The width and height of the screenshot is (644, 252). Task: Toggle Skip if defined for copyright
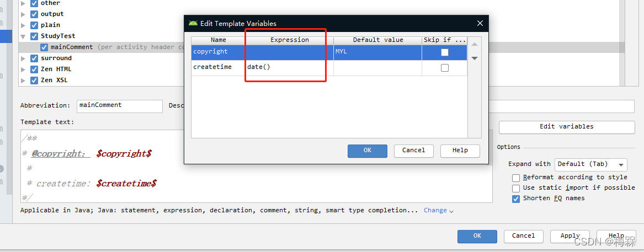point(444,52)
